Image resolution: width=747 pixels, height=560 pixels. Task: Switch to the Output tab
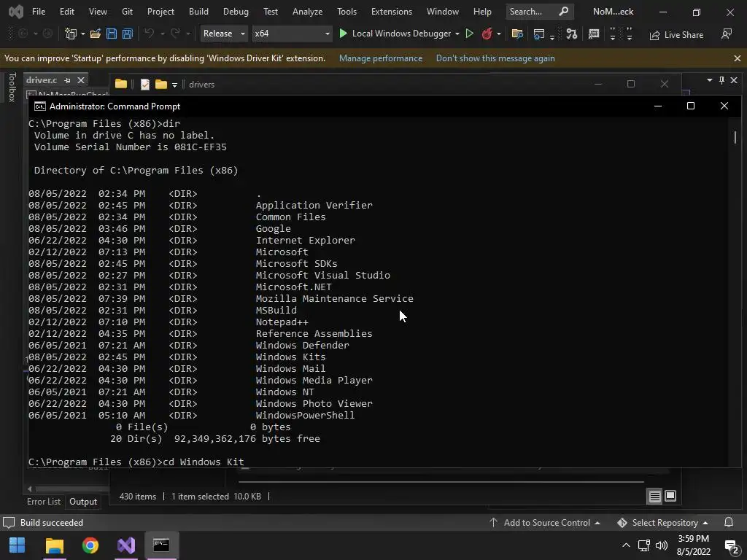tap(83, 502)
